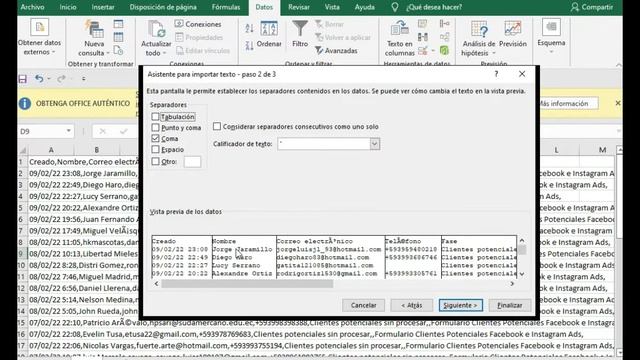This screenshot has width=640, height=360.
Task: Undo last action in quick access
Action: pos(39,78)
